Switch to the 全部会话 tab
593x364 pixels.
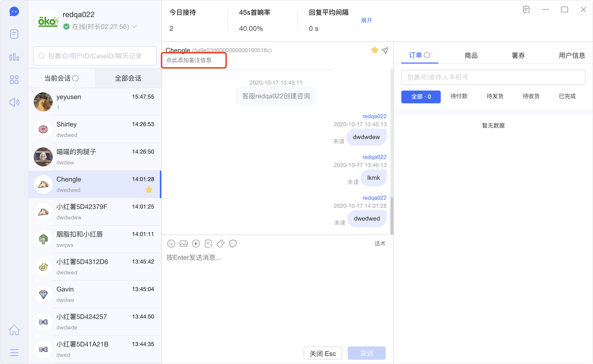point(128,78)
